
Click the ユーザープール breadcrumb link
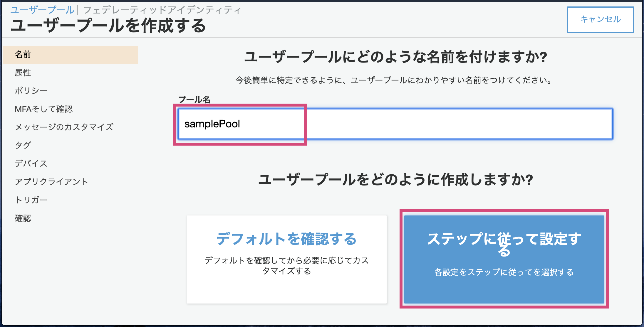coord(42,10)
